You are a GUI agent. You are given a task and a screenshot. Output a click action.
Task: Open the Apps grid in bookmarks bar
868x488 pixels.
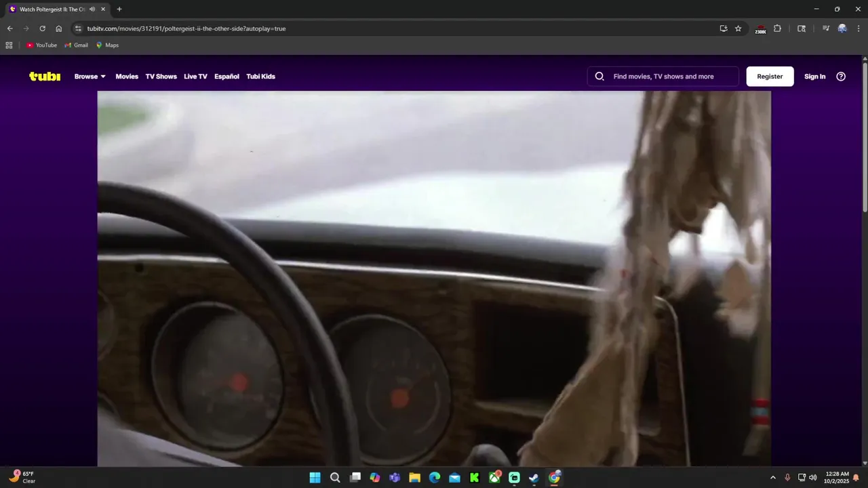pos(9,45)
